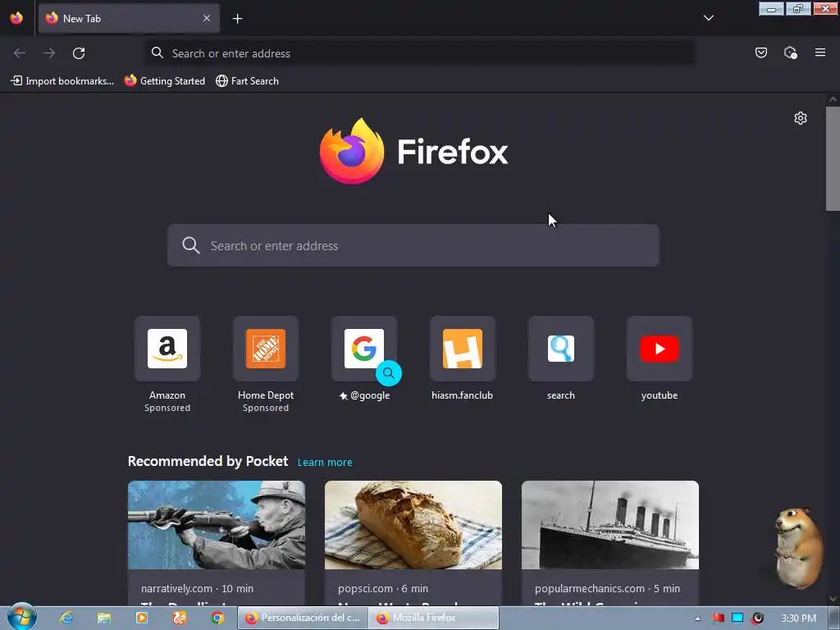The width and height of the screenshot is (840, 630).
Task: Show hidden tray icons arrow
Action: pos(697,619)
